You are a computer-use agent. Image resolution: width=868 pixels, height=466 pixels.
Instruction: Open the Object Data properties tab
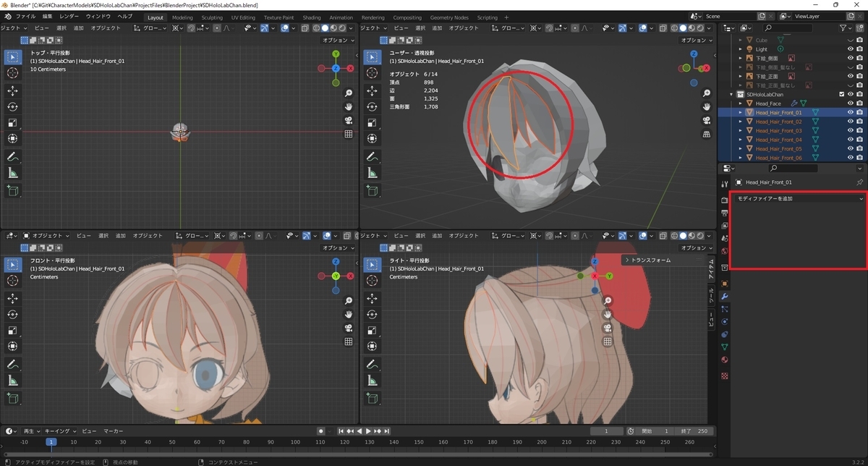point(725,347)
